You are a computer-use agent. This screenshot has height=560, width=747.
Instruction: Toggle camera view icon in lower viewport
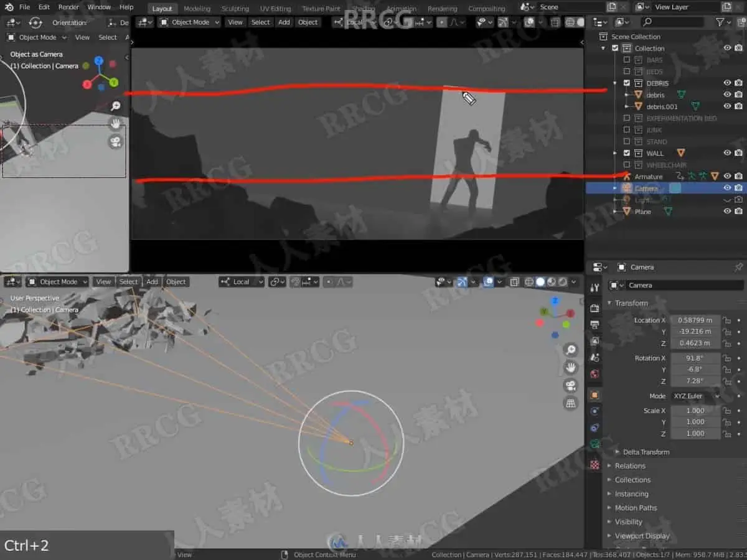click(x=570, y=386)
